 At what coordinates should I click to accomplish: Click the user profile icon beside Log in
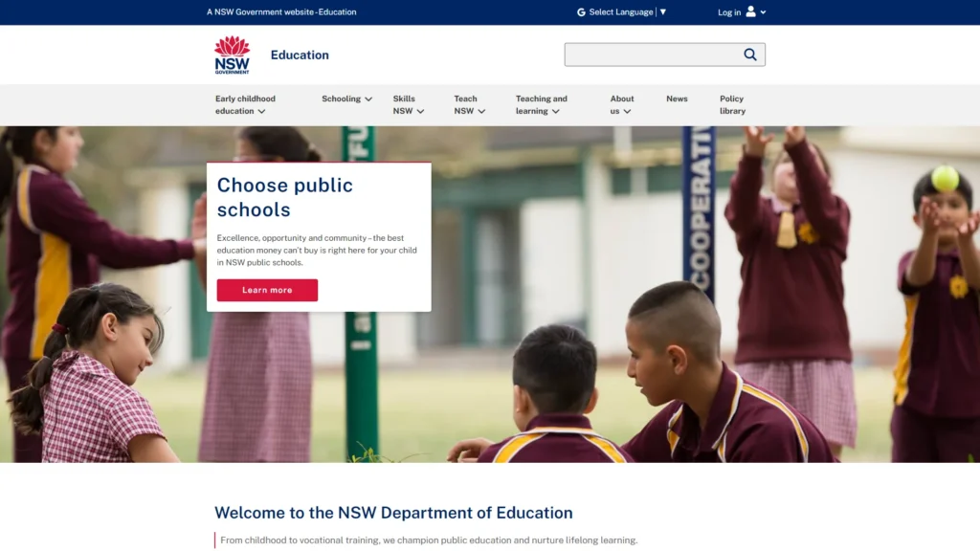(x=750, y=11)
